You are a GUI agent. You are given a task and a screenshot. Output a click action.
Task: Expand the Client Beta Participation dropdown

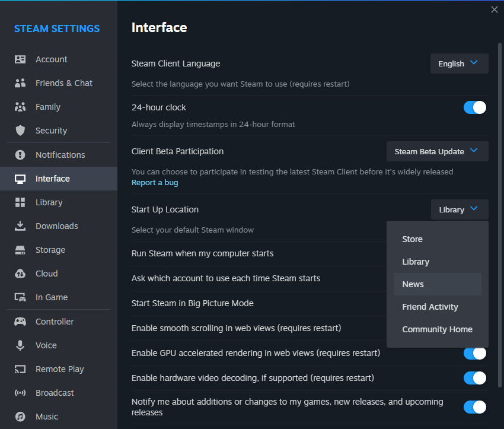pos(437,151)
